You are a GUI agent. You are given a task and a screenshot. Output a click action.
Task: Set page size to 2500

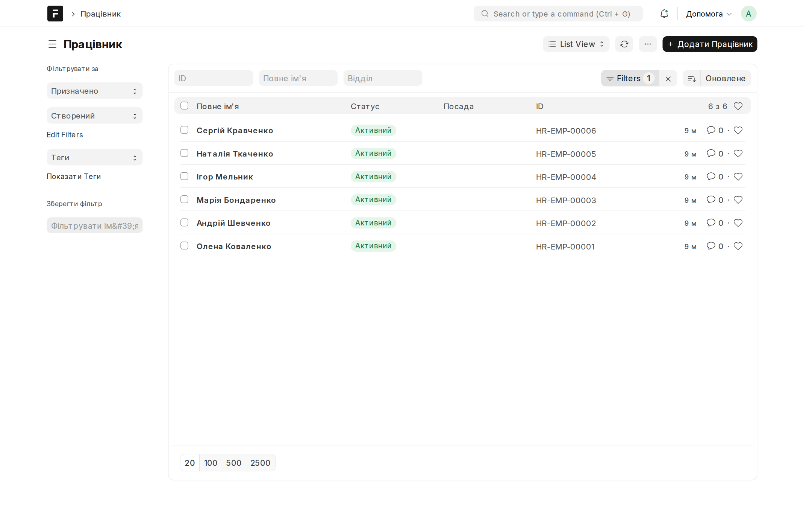[260, 463]
